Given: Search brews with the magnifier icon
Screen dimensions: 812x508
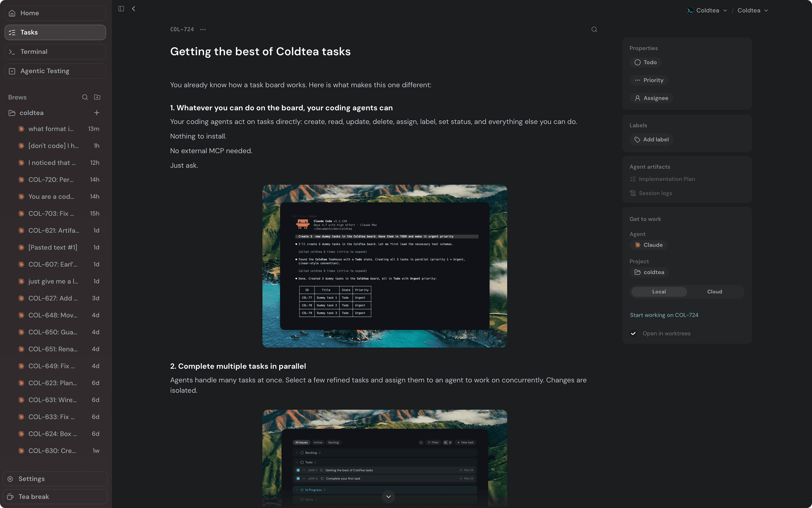Looking at the screenshot, I should [x=85, y=97].
